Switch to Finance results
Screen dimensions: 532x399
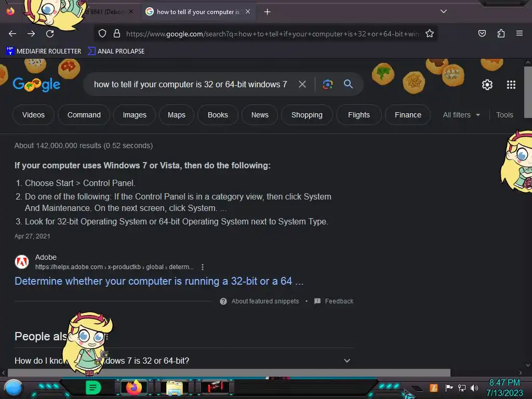pos(408,115)
